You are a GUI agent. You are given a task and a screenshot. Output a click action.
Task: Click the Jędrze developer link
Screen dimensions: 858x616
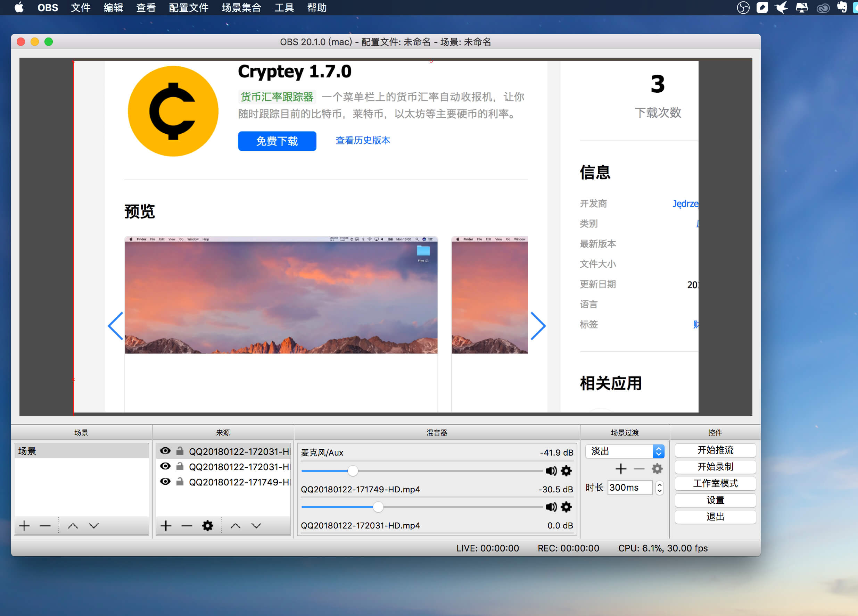click(685, 203)
